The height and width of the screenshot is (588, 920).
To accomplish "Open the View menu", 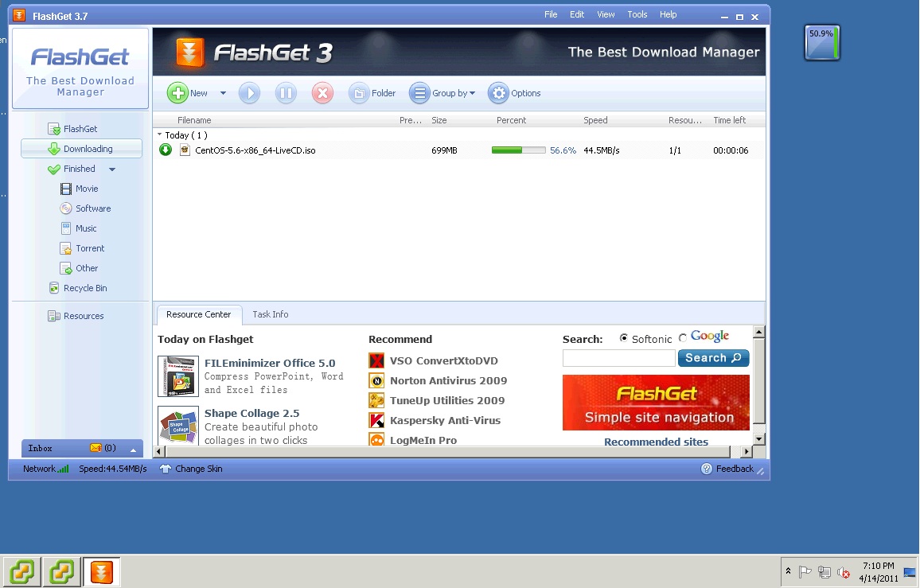I will click(606, 14).
